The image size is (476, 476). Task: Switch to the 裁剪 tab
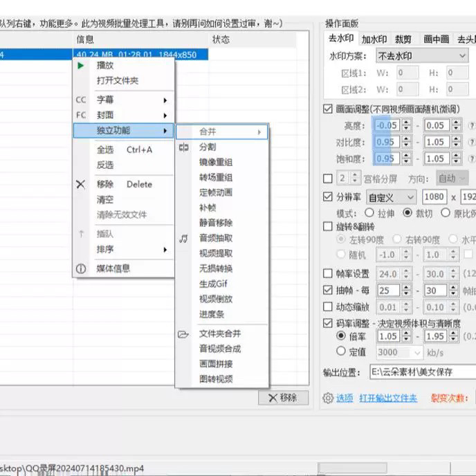tap(403, 39)
